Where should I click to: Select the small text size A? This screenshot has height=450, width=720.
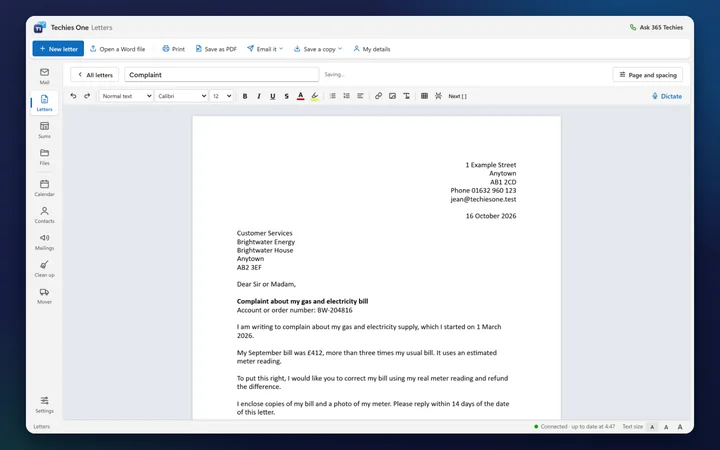coord(652,427)
